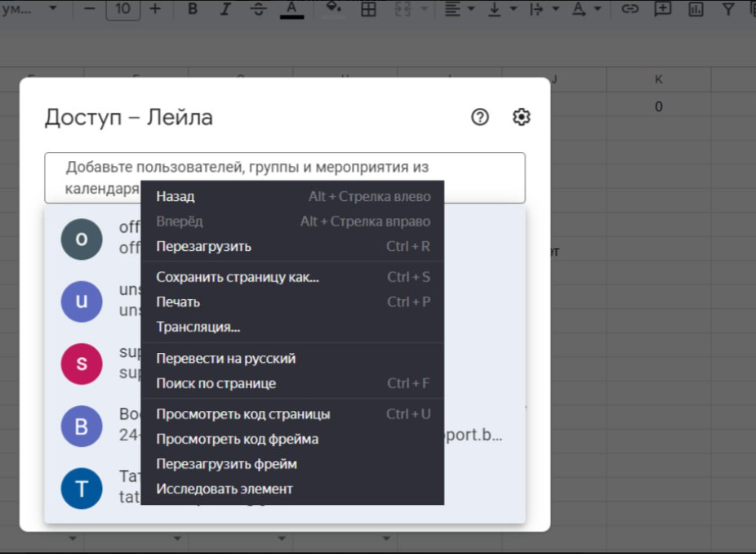Open horizontal alignment options
The image size is (756, 554).
[x=459, y=9]
